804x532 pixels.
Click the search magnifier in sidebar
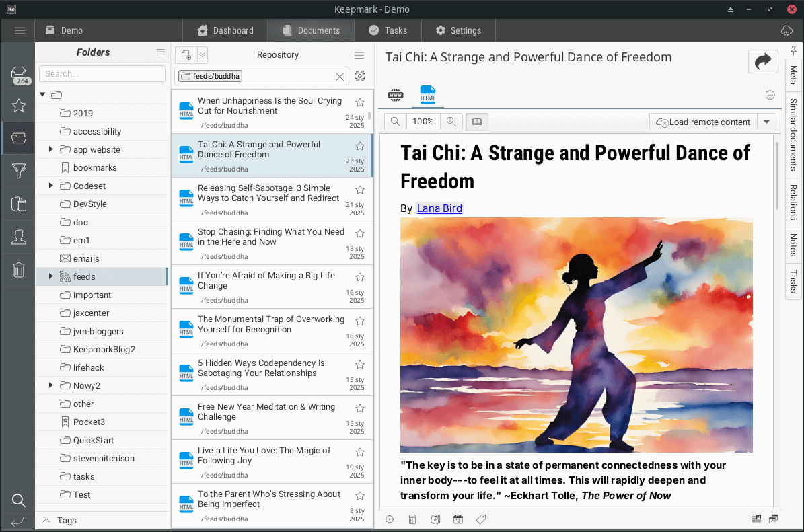(19, 500)
